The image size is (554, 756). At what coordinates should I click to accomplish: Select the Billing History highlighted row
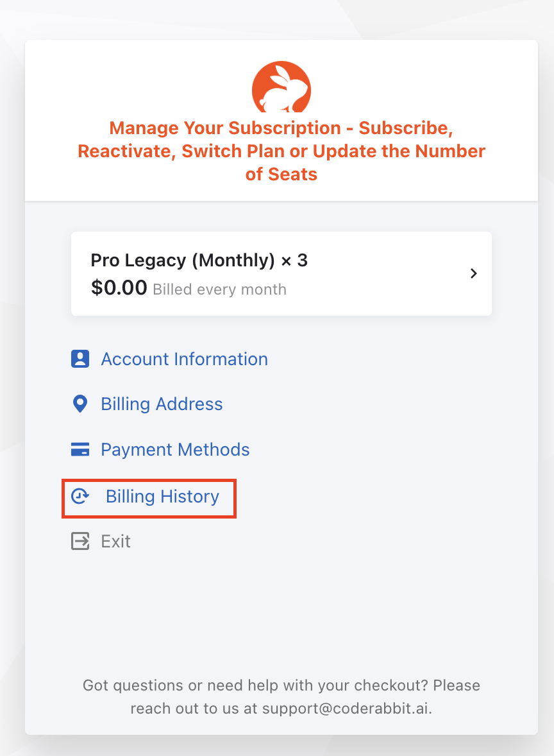[149, 498]
